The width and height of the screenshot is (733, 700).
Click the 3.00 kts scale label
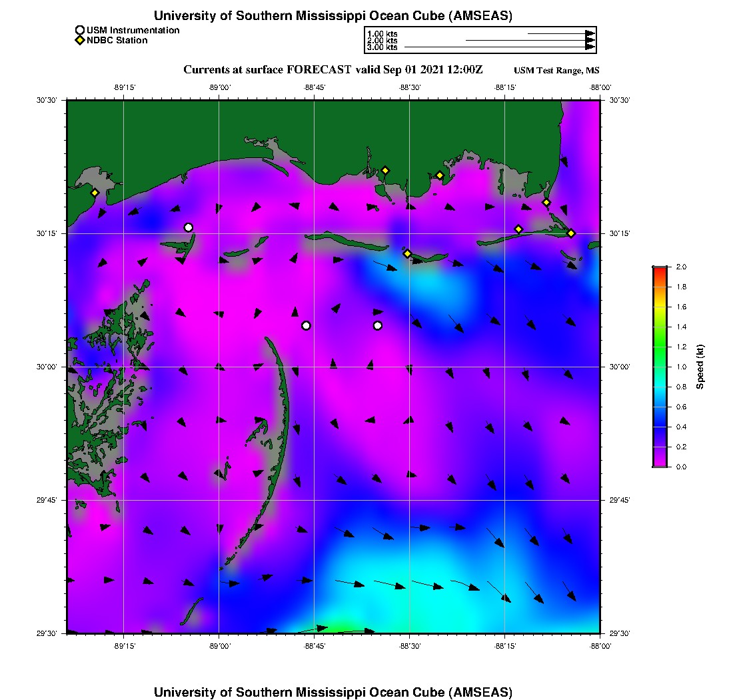click(x=382, y=47)
